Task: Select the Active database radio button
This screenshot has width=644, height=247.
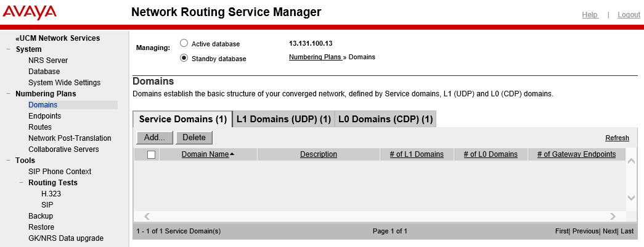Action: (184, 43)
